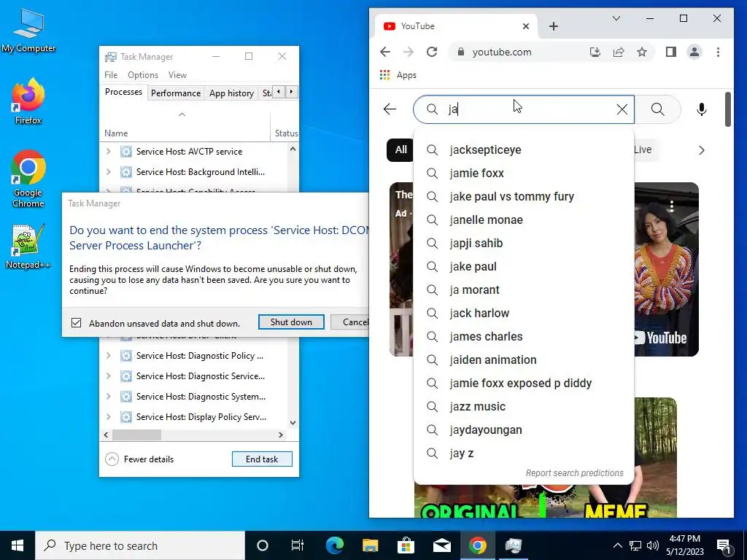Clear the YouTube search text

coord(622,109)
